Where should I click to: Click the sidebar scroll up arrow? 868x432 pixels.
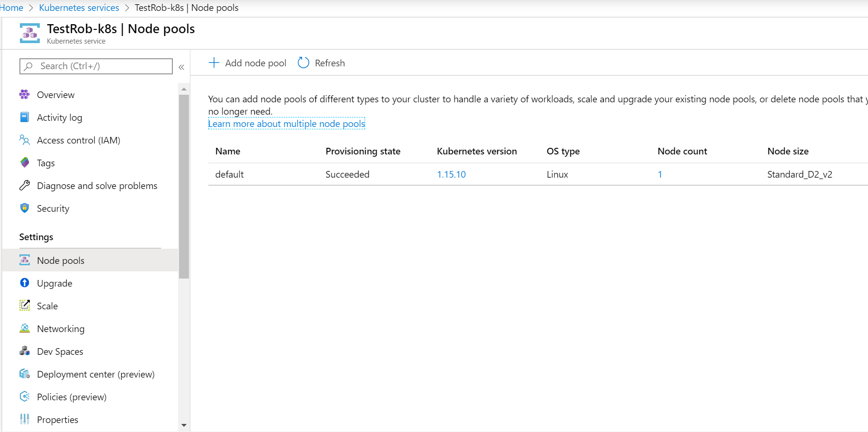(x=184, y=89)
